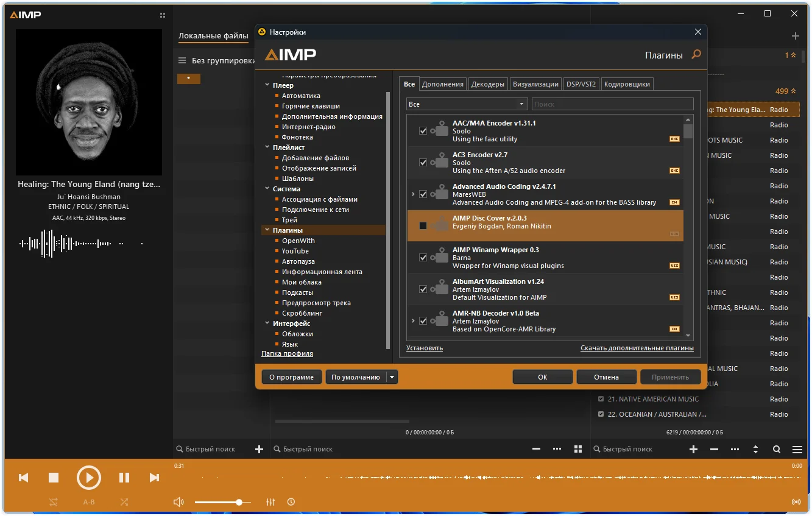The height and width of the screenshot is (516, 812).
Task: Click the Play button in player bar
Action: point(89,478)
